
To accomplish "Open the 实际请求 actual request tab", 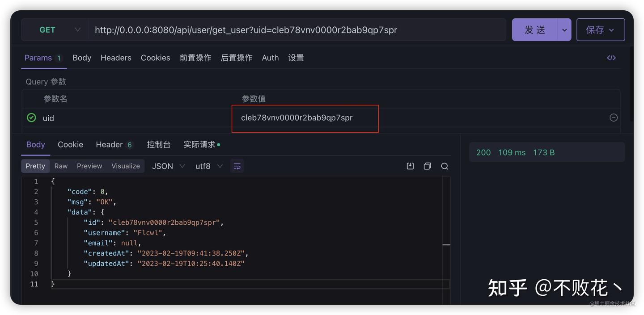I will [x=202, y=145].
